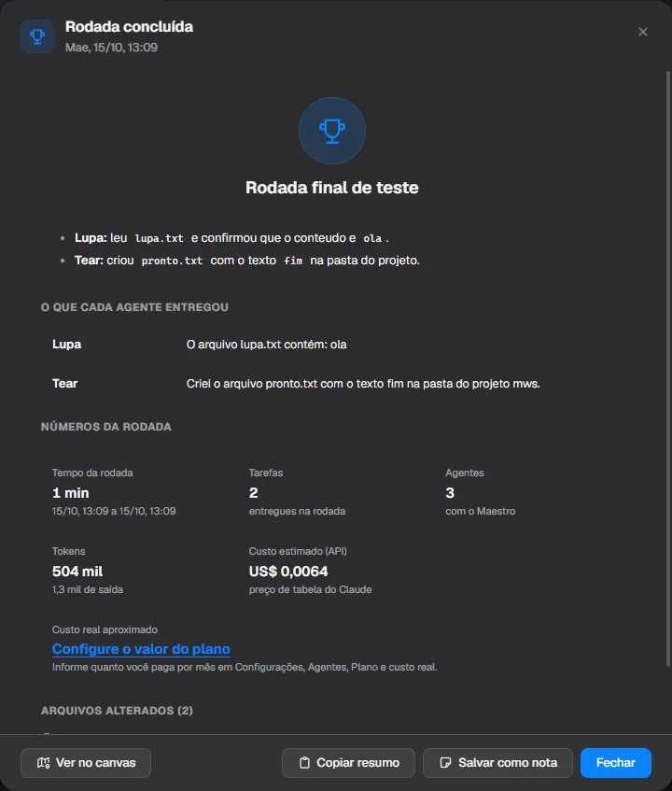The width and height of the screenshot is (672, 791).
Task: Click the fim code snippet
Action: coord(293,261)
